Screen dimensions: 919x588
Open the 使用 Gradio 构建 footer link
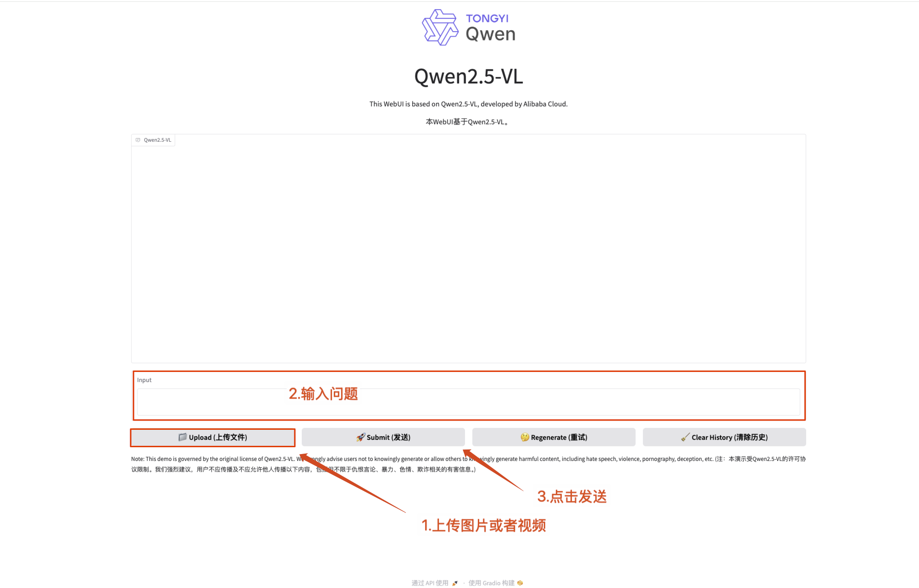[491, 583]
